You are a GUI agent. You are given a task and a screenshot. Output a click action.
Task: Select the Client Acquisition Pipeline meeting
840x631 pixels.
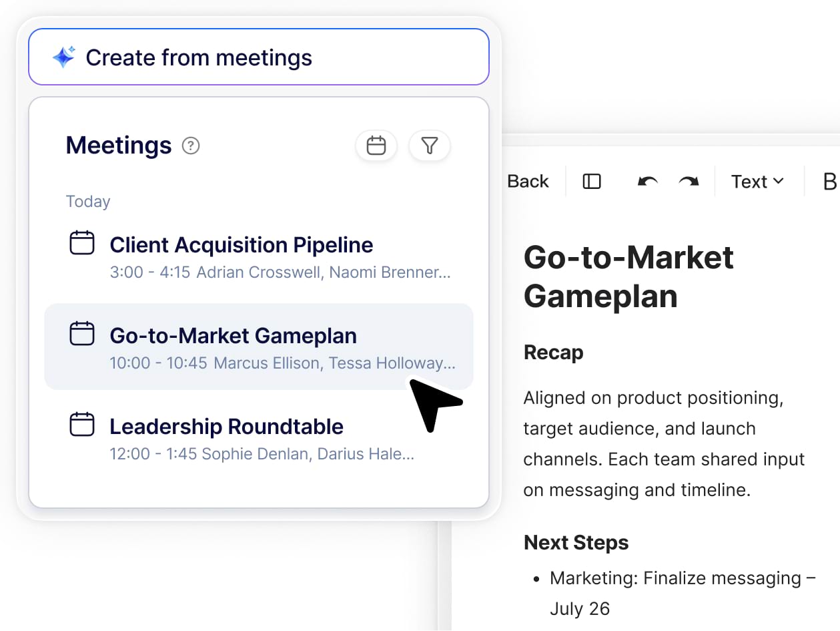point(241,245)
